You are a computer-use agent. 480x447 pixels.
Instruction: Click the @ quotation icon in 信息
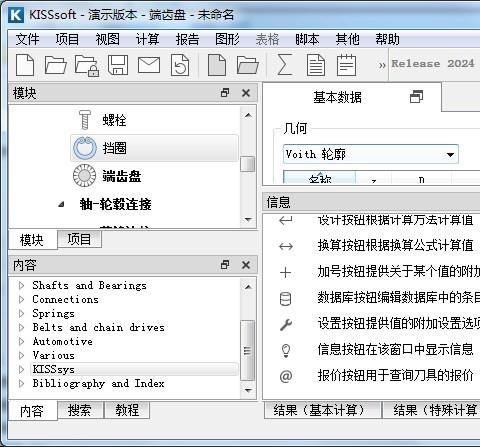286,376
